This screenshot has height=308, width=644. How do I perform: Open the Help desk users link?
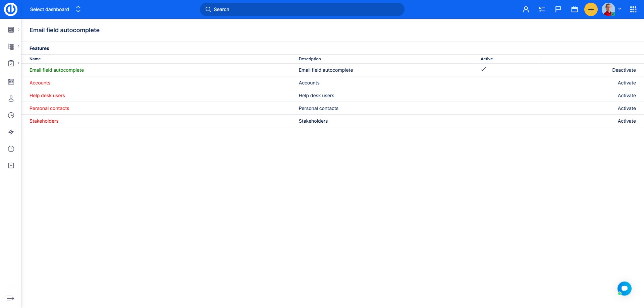[x=47, y=96]
